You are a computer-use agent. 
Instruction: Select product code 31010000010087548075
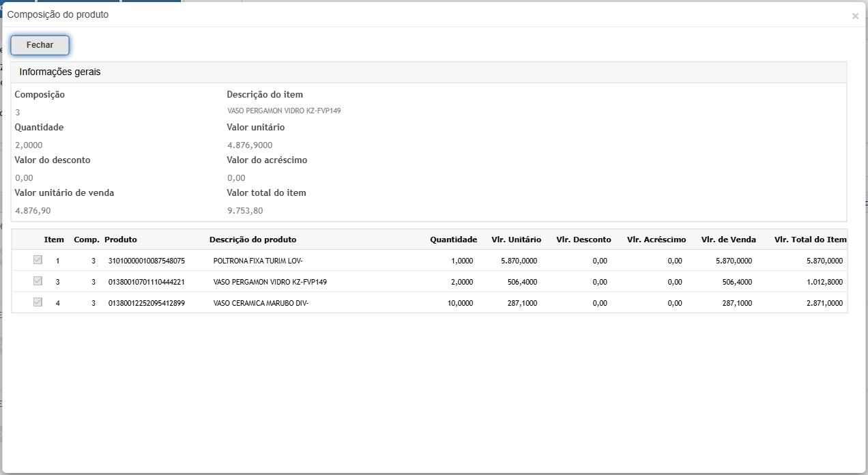click(147, 261)
